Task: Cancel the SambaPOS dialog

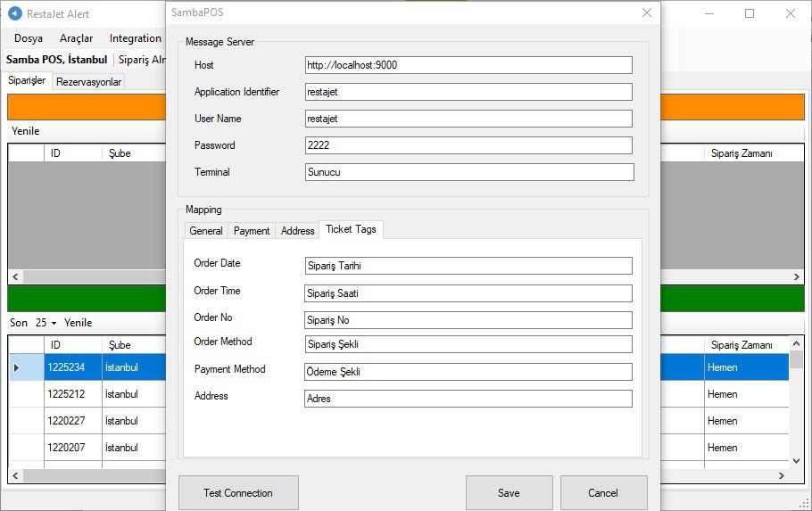Action: pyautogui.click(x=603, y=492)
